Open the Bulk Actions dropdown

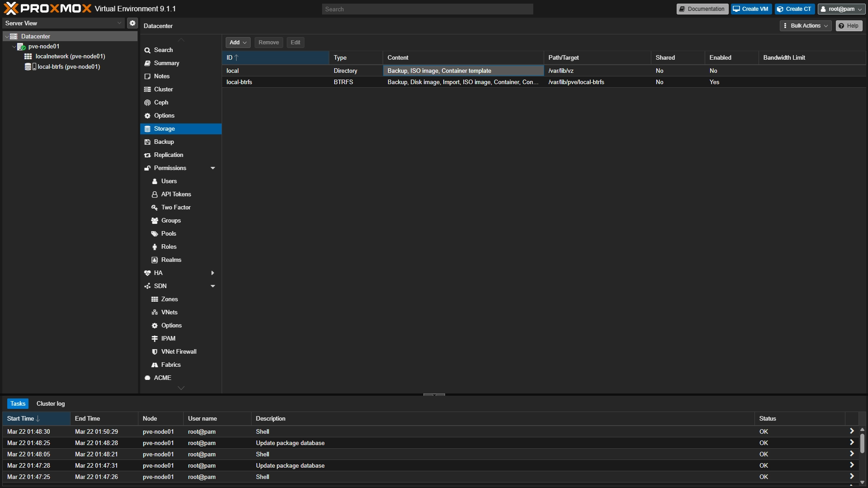click(806, 26)
